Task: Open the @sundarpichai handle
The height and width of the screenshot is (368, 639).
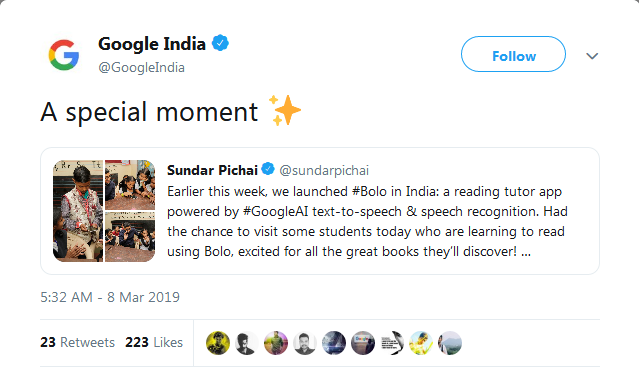Action: (324, 170)
